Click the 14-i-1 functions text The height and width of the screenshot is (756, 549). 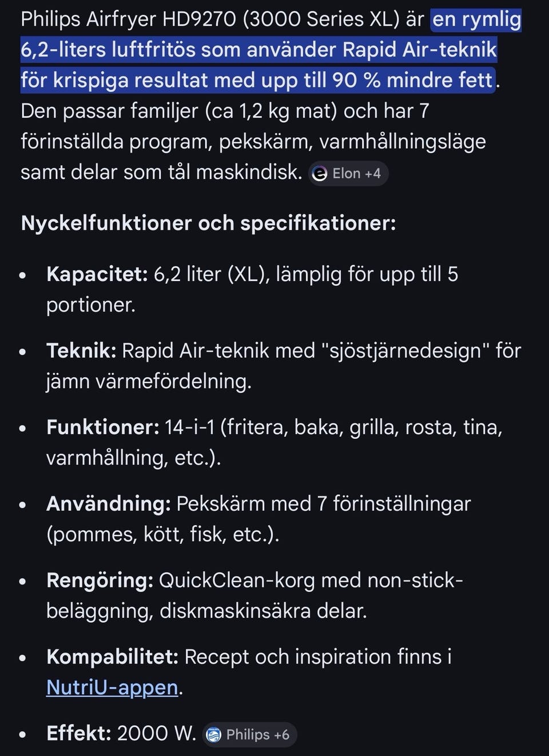click(x=189, y=427)
